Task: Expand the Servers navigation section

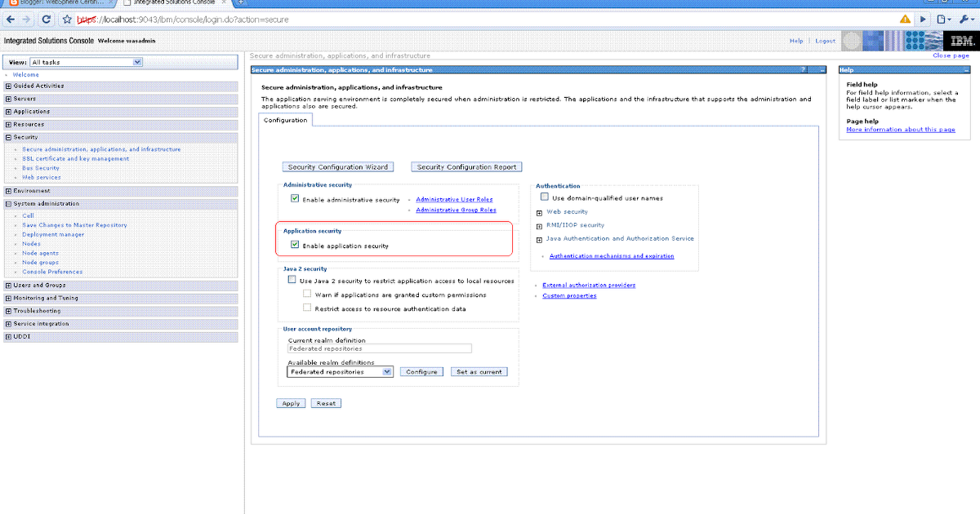Action: tap(8, 99)
